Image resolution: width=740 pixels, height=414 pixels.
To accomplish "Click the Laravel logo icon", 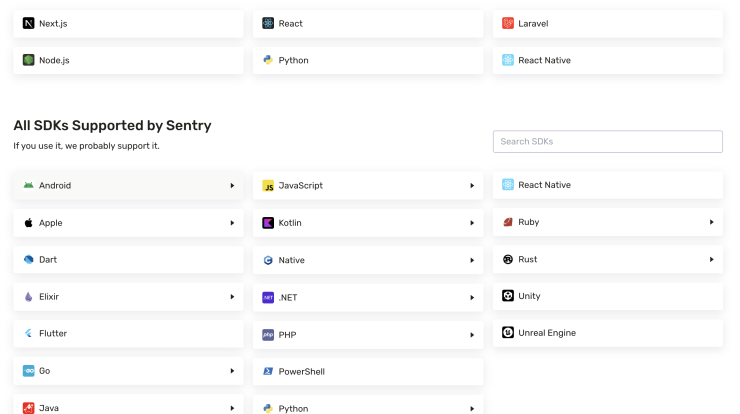I will [x=508, y=23].
